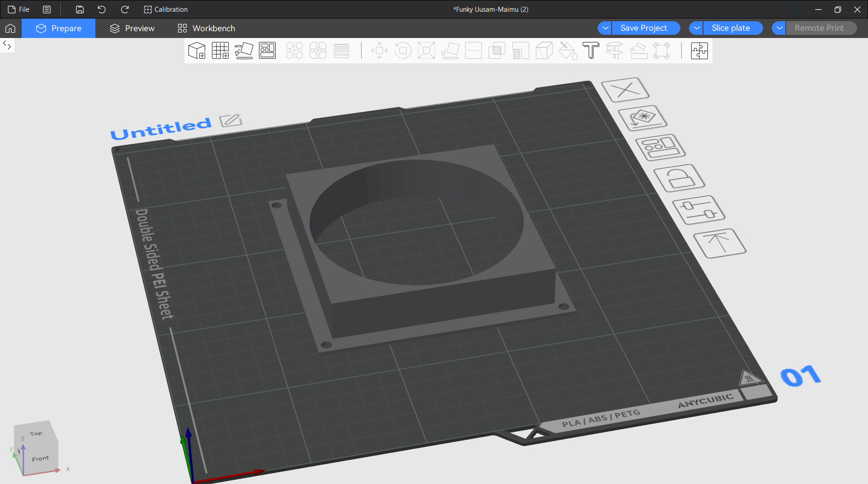Click the Top face of view cube
The image size is (868, 484).
point(36,433)
